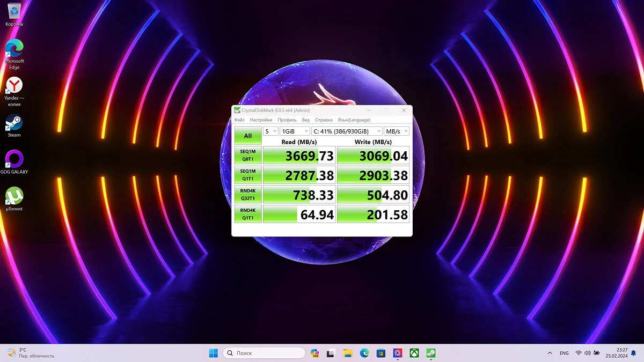Expand the 1GiB test size dropdown
This screenshot has height=362, width=644.
click(x=295, y=131)
